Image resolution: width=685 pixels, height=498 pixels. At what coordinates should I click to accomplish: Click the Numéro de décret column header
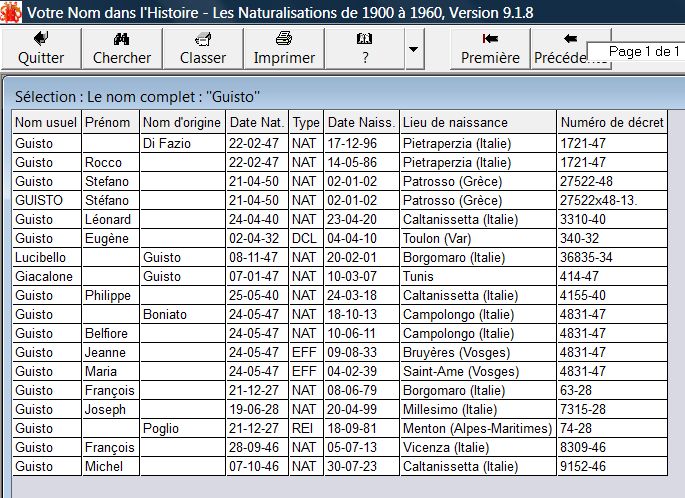(612, 123)
